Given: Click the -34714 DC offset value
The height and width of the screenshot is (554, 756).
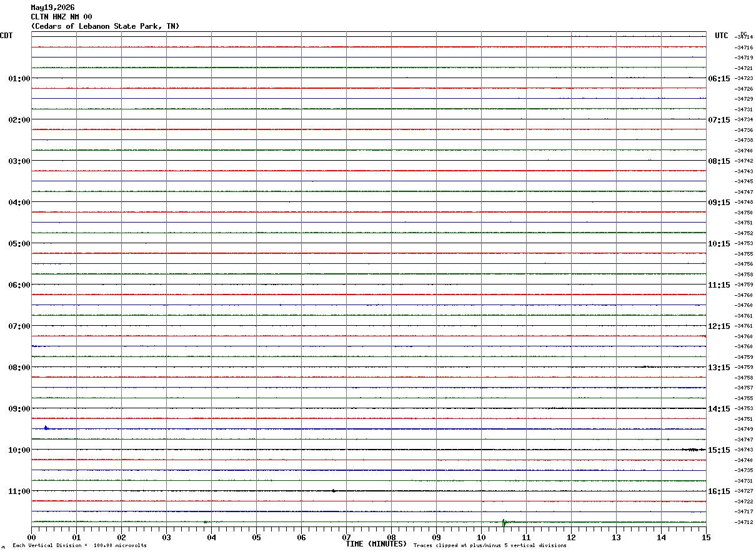Looking at the screenshot, I should 744,37.
